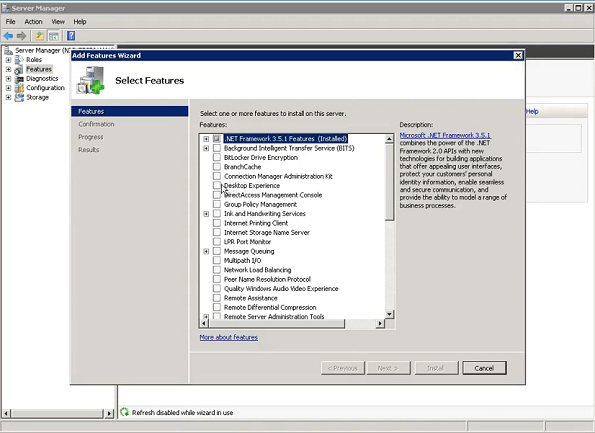Open the File menu

click(11, 22)
